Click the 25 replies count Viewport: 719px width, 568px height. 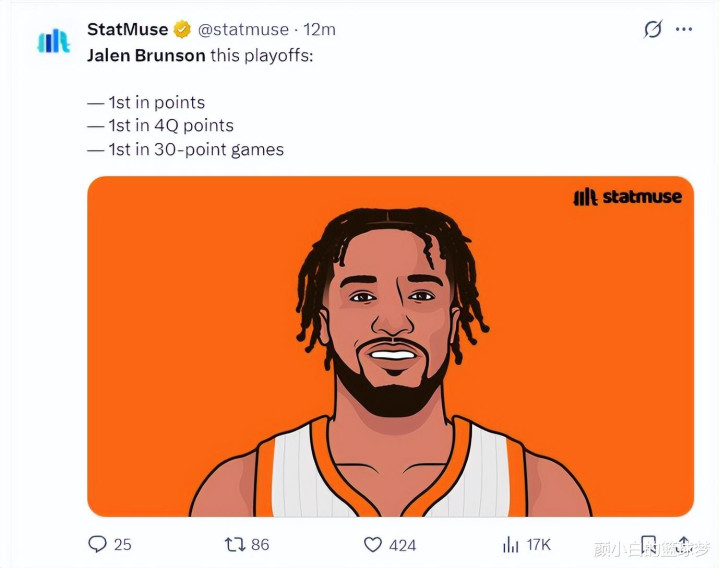click(x=122, y=544)
